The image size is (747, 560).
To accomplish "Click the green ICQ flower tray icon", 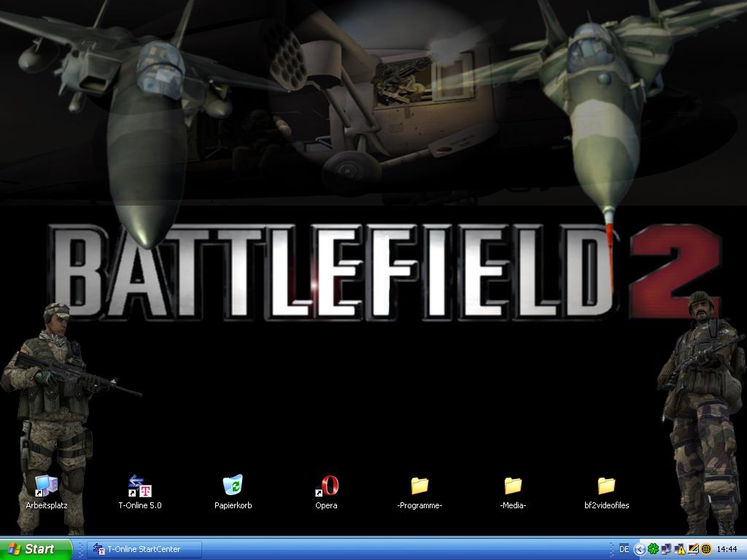I will click(653, 550).
